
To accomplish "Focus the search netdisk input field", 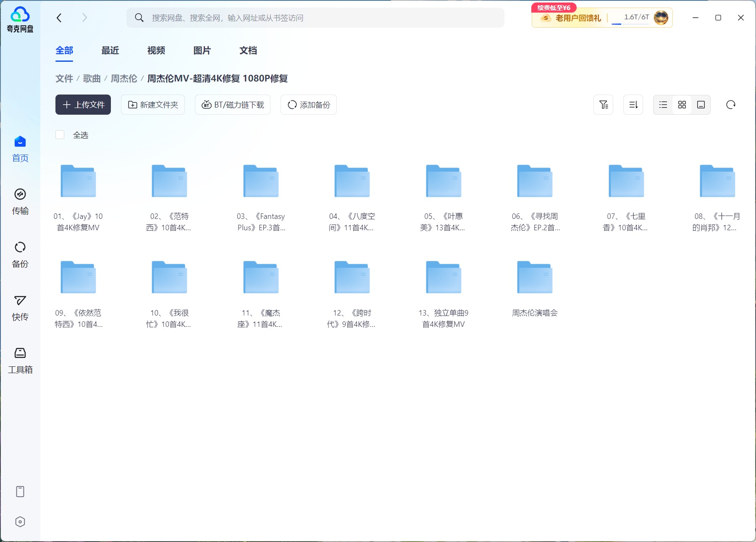I will tap(315, 18).
